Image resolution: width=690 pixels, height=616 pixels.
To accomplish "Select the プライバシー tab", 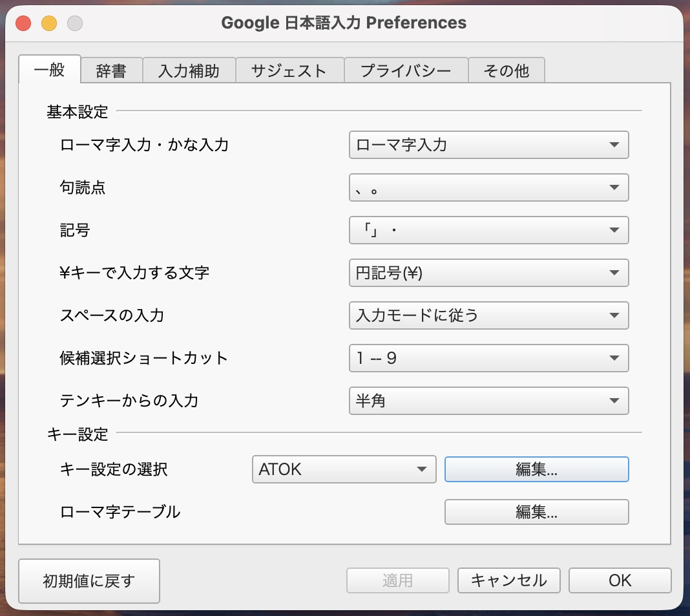I will click(x=406, y=70).
